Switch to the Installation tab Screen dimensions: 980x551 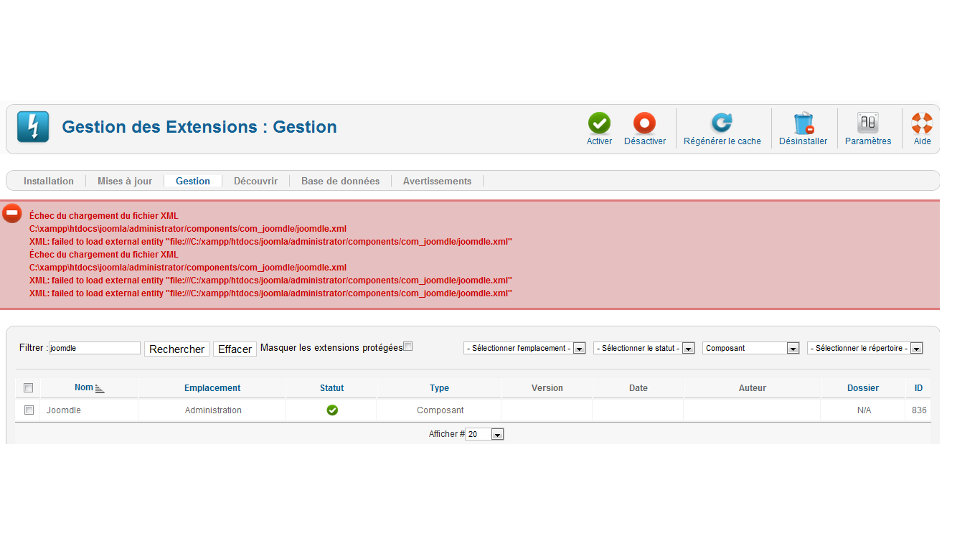coord(49,181)
